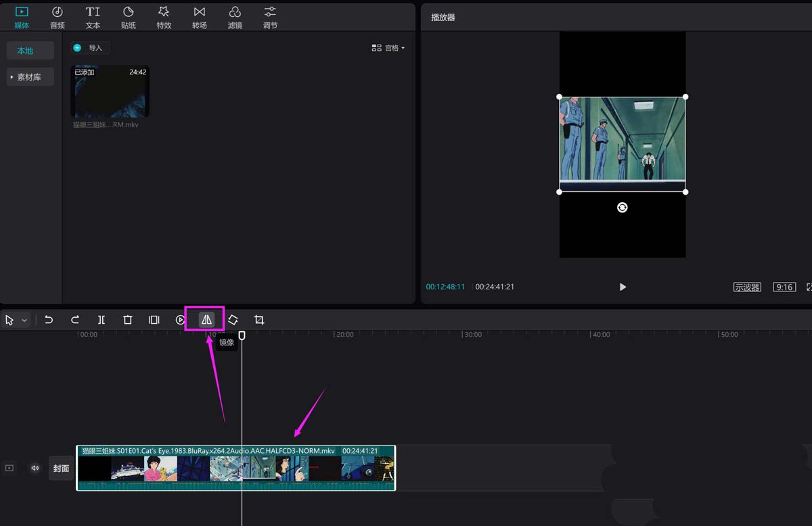Click the 导入 import button

click(x=90, y=48)
